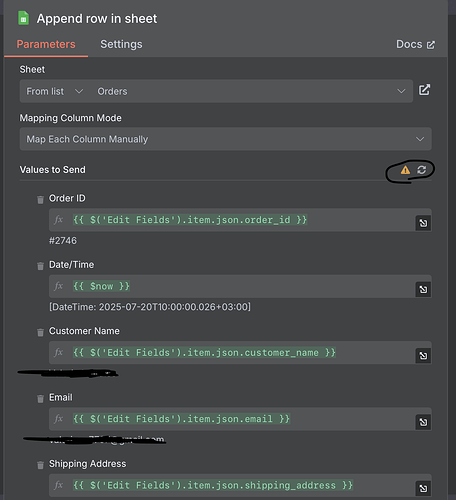The image size is (456, 500).
Task: Remove the Date/Time field via trash icon
Action: [40, 266]
